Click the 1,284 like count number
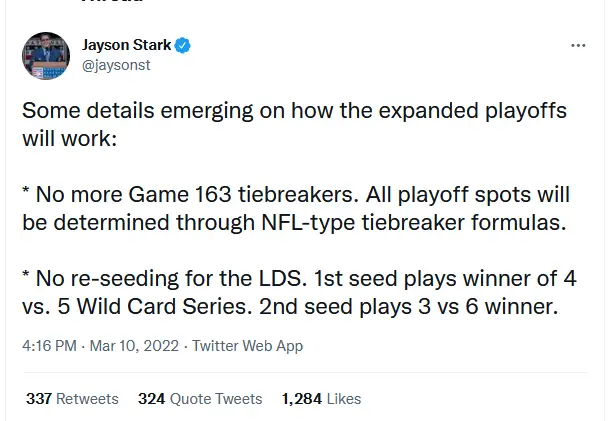The image size is (608, 421). pyautogui.click(x=302, y=398)
